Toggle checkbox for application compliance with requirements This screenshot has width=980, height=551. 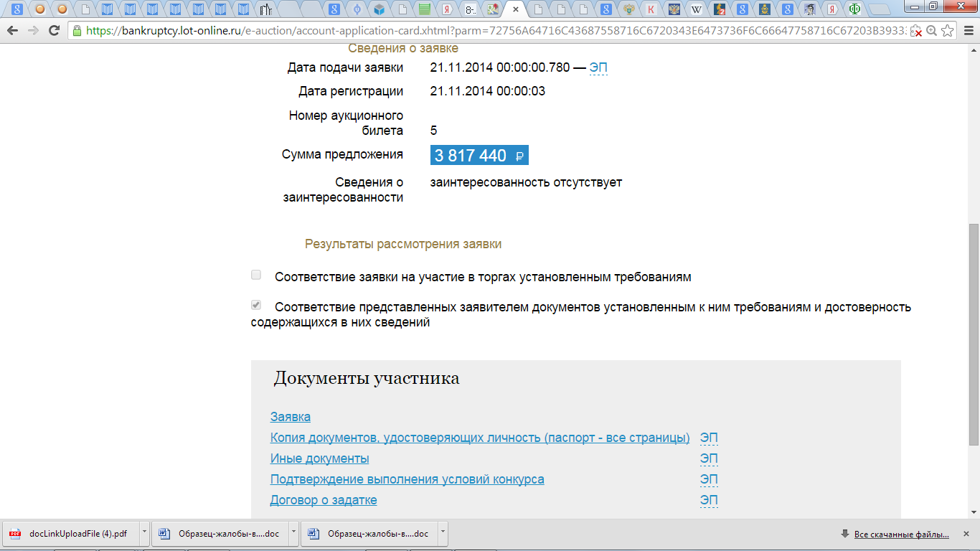256,275
